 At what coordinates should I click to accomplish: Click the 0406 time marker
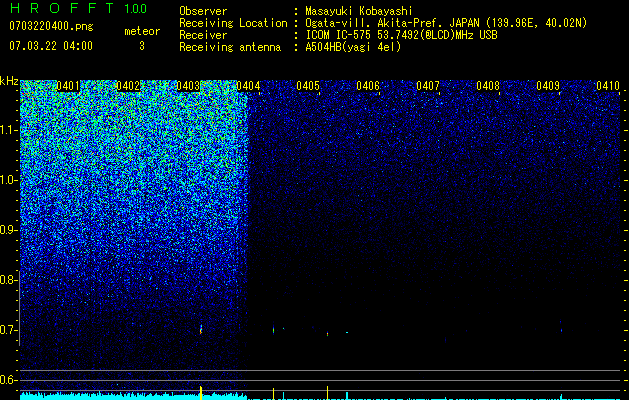[368, 86]
